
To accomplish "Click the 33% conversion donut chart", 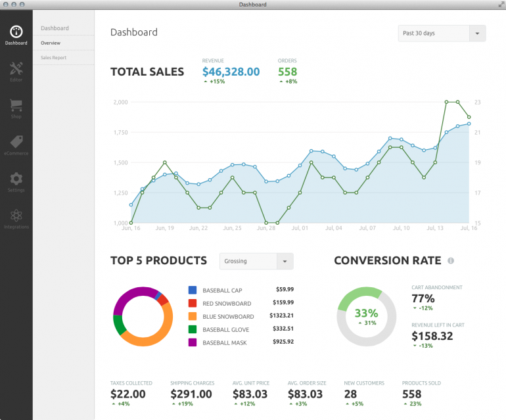I will pyautogui.click(x=367, y=316).
